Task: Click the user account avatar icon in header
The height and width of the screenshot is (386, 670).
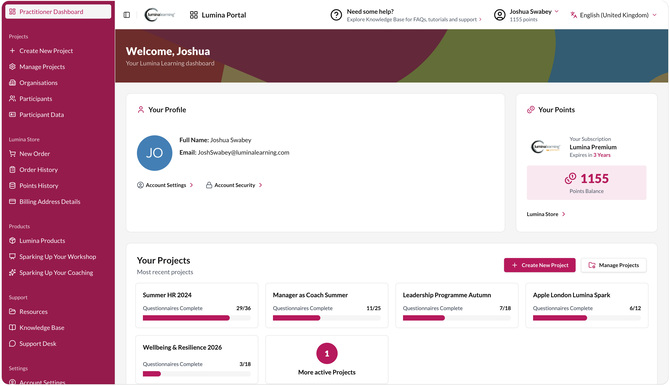Action: tap(500, 15)
